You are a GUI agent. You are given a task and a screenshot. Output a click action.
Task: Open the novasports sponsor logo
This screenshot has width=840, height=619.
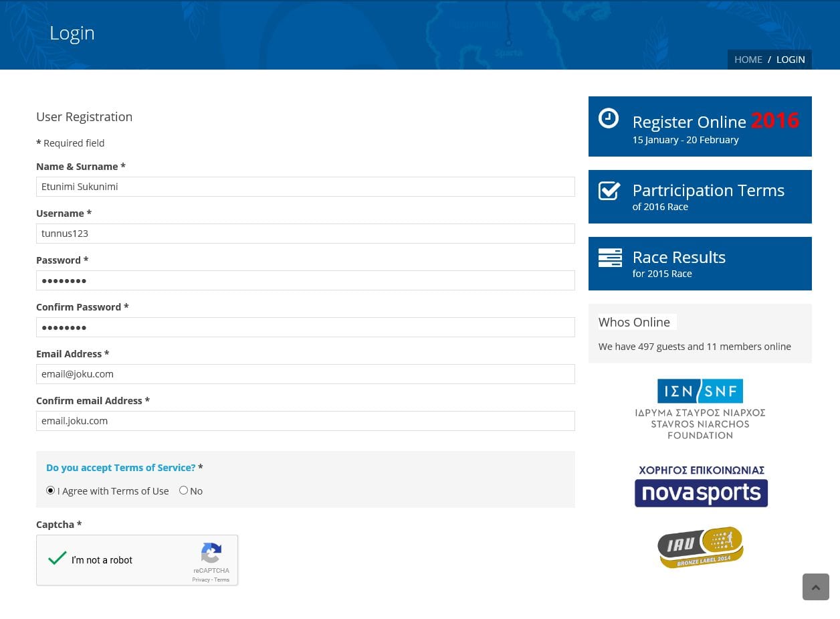(x=701, y=487)
